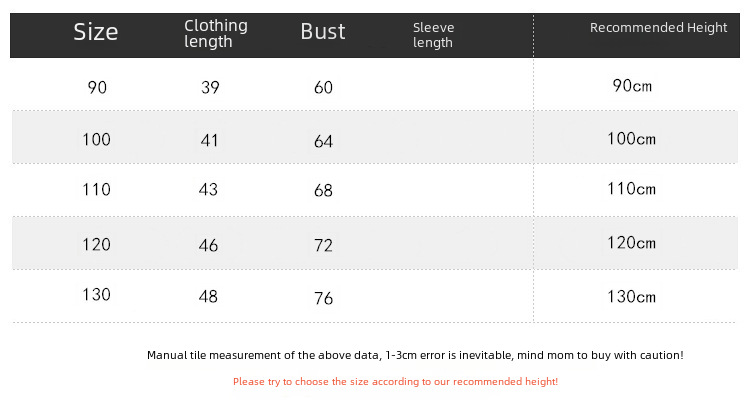Click clothing length value 39
Viewport: 750px width, 415px height.
[210, 87]
